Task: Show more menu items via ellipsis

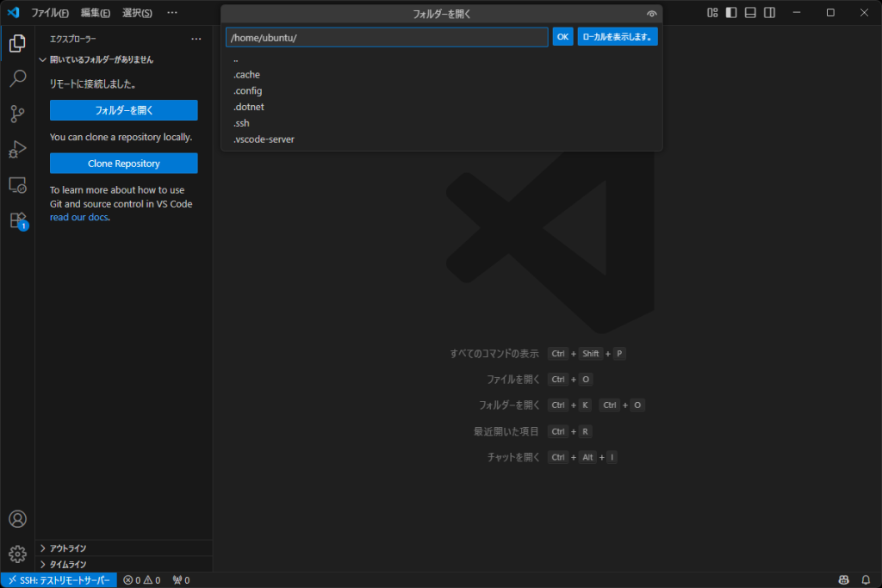Action: pos(172,12)
